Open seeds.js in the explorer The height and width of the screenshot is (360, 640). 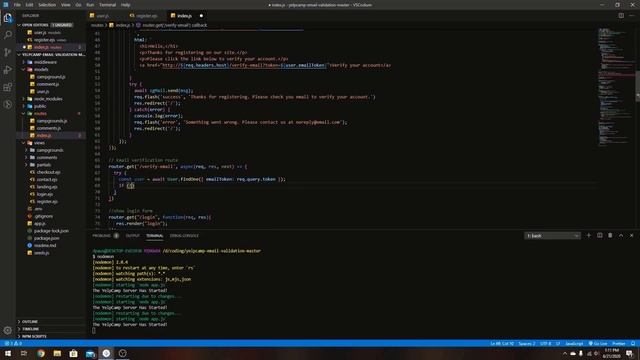click(x=42, y=253)
